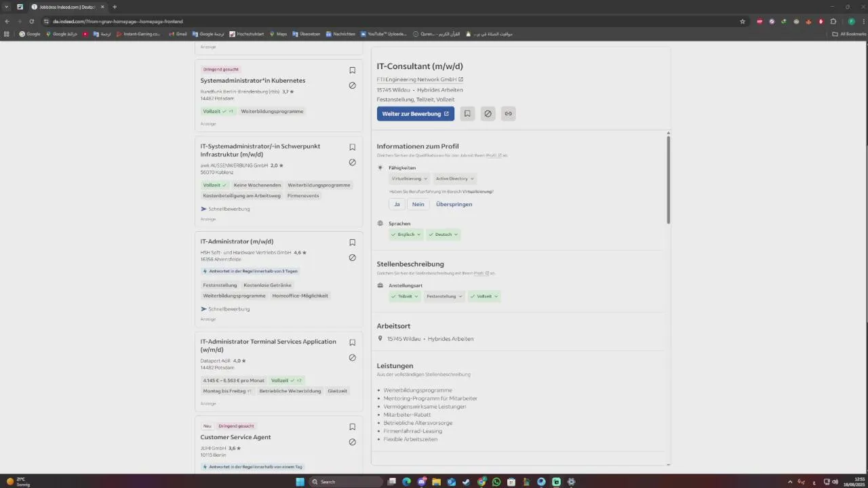The height and width of the screenshot is (488, 868).
Task: Expand the Teilzeit employment type chip
Action: [x=405, y=296]
